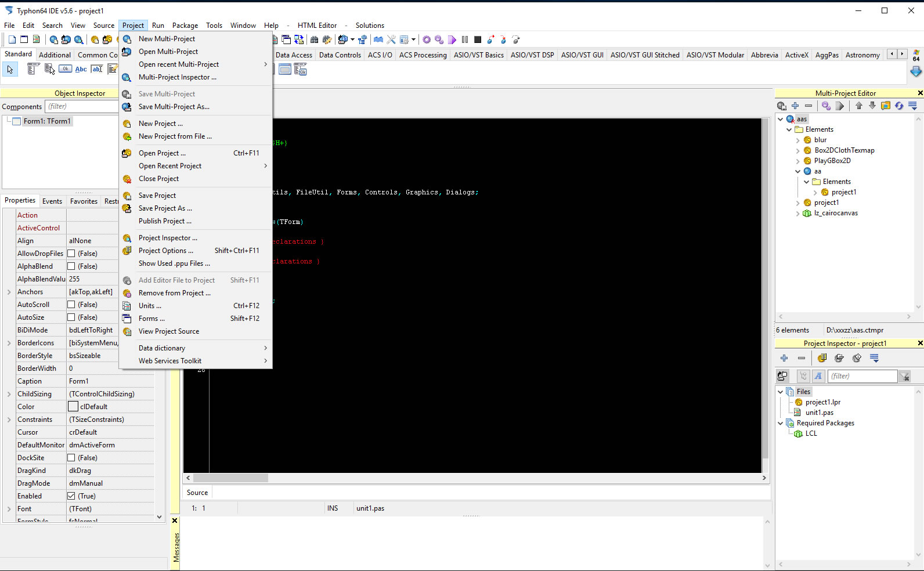Open the Run menu
Image resolution: width=924 pixels, height=571 pixels.
click(158, 26)
